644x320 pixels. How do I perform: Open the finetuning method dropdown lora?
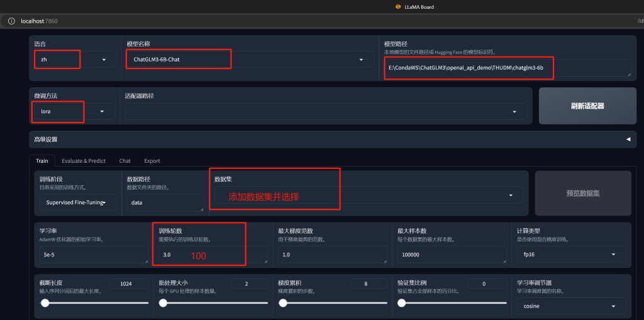click(x=74, y=111)
